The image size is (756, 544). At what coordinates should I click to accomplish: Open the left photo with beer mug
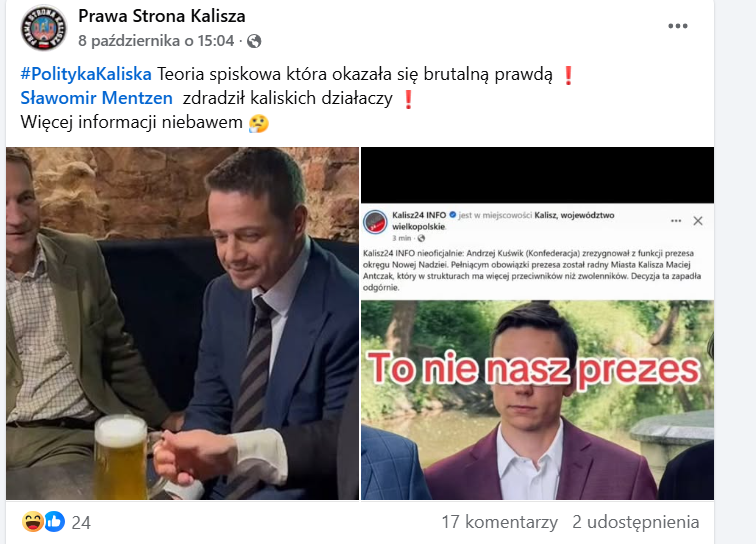(x=182, y=323)
